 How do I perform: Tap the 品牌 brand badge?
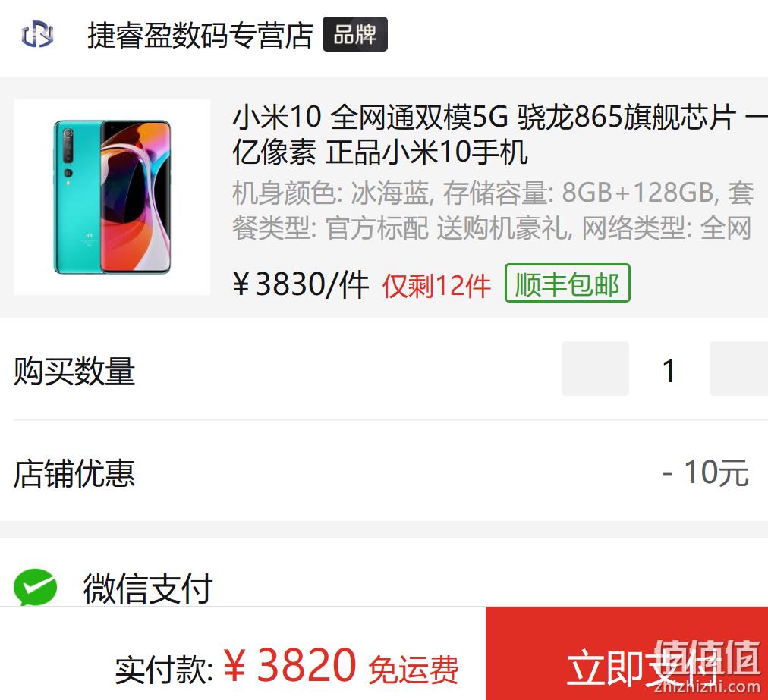tap(355, 34)
